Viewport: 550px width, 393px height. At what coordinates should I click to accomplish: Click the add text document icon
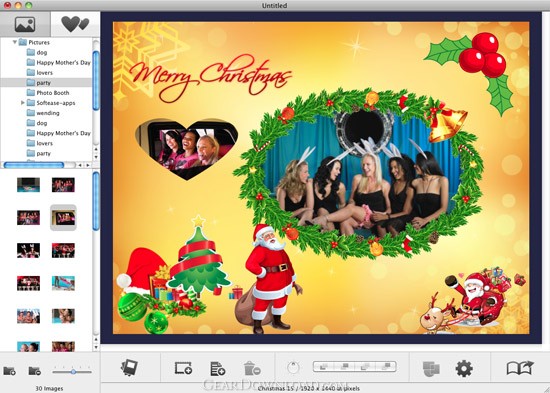click(217, 368)
